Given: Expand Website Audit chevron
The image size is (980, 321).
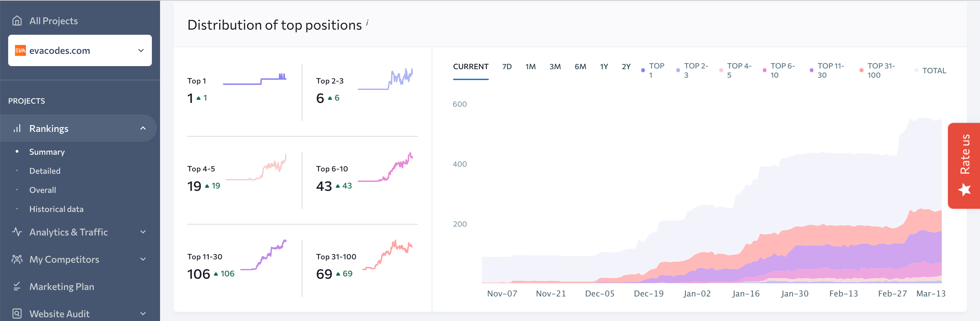Looking at the screenshot, I should (x=143, y=314).
